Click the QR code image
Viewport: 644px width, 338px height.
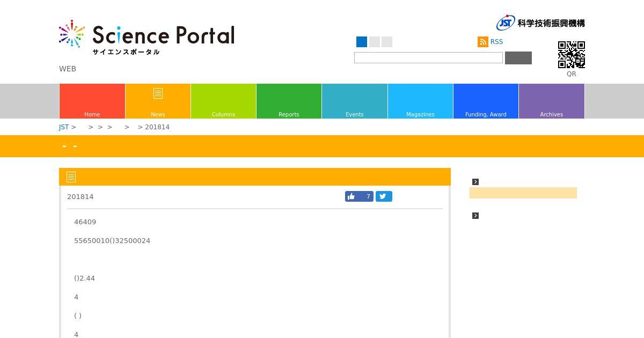tap(572, 55)
